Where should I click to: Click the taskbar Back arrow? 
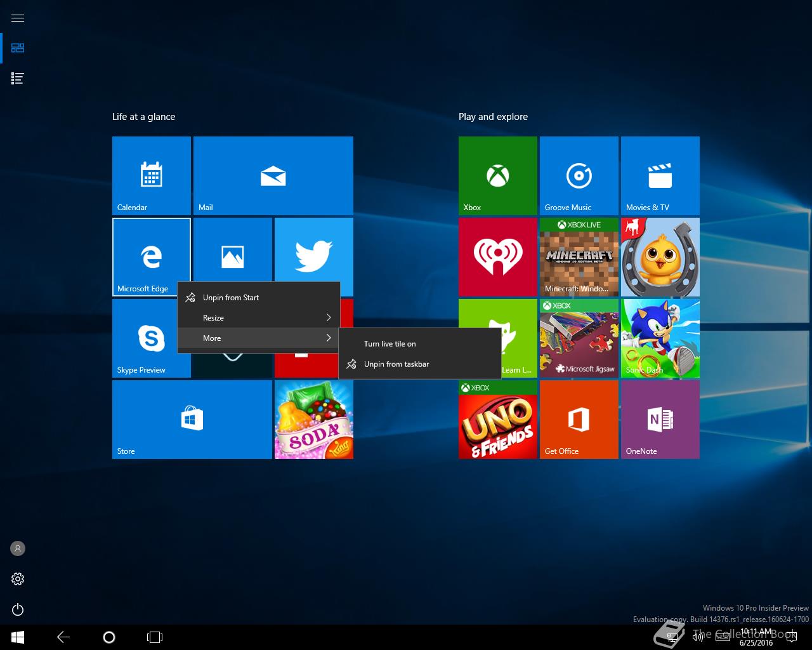[x=63, y=637]
